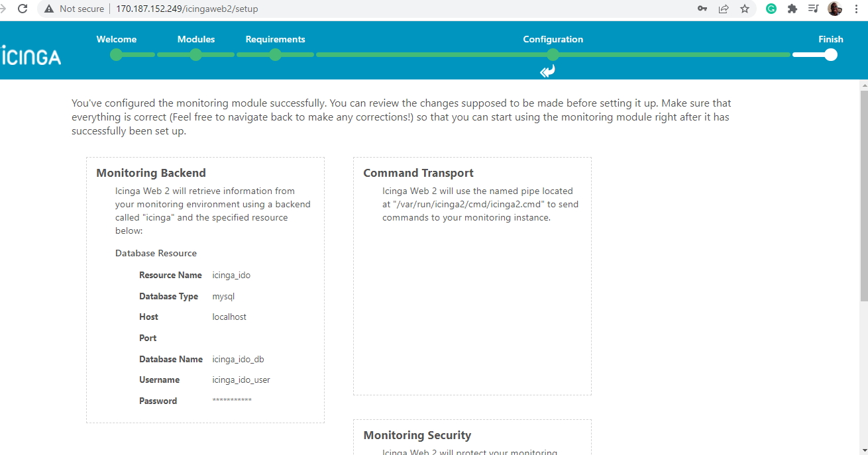The height and width of the screenshot is (455, 868).
Task: Click the Username label
Action: [159, 379]
